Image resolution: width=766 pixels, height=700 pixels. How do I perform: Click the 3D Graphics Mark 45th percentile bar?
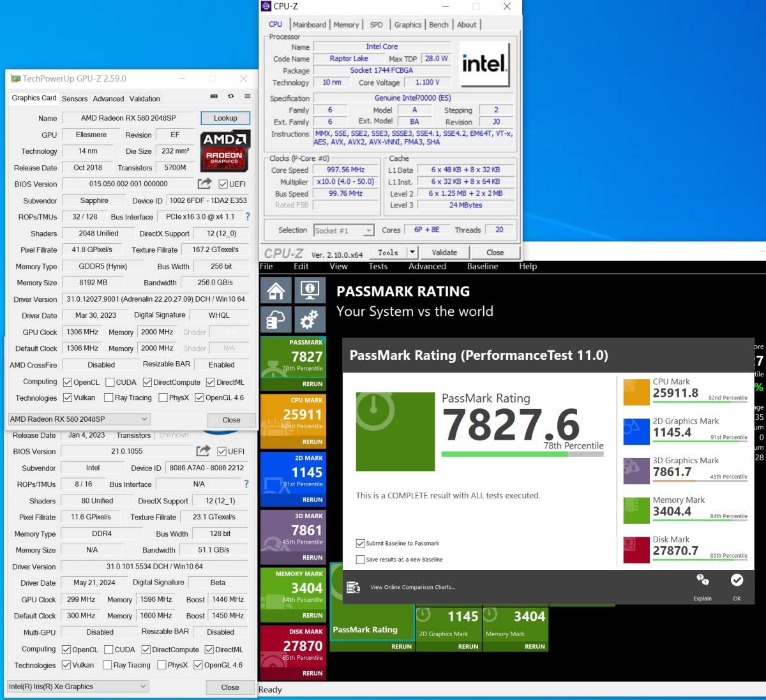pos(700,482)
